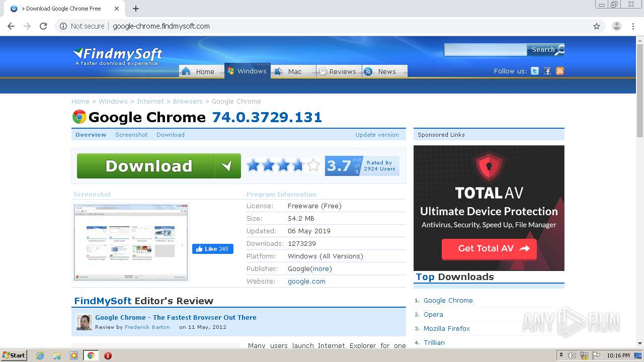Open a new browser tab
The image size is (644, 362).
coord(136,9)
